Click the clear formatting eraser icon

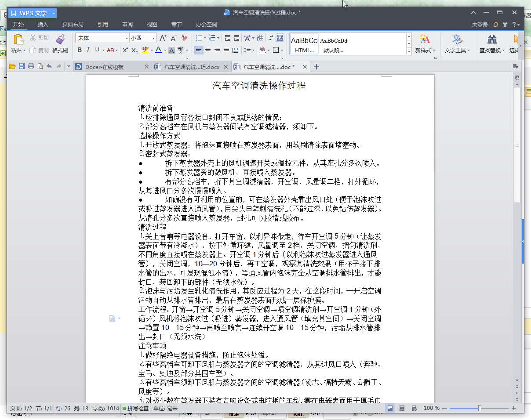pyautogui.click(x=185, y=38)
